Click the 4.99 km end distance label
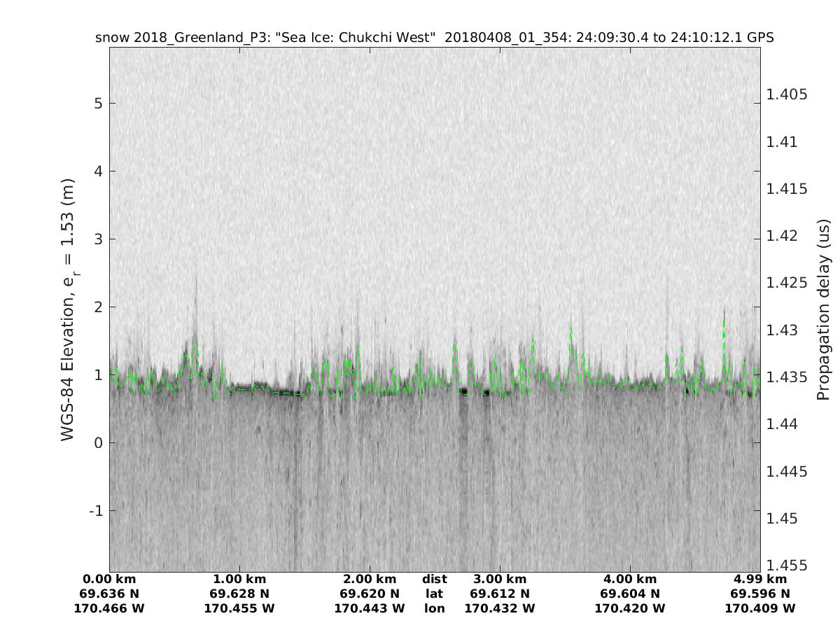The width and height of the screenshot is (840, 630). (x=760, y=579)
